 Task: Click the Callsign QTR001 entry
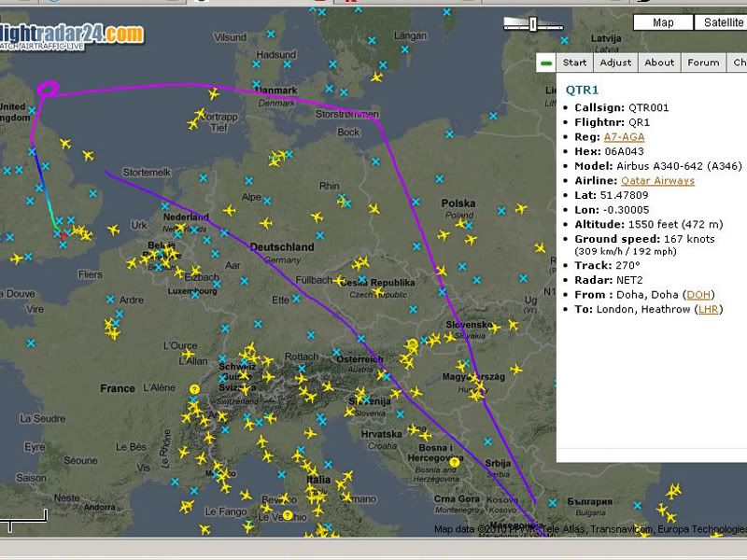click(x=622, y=107)
